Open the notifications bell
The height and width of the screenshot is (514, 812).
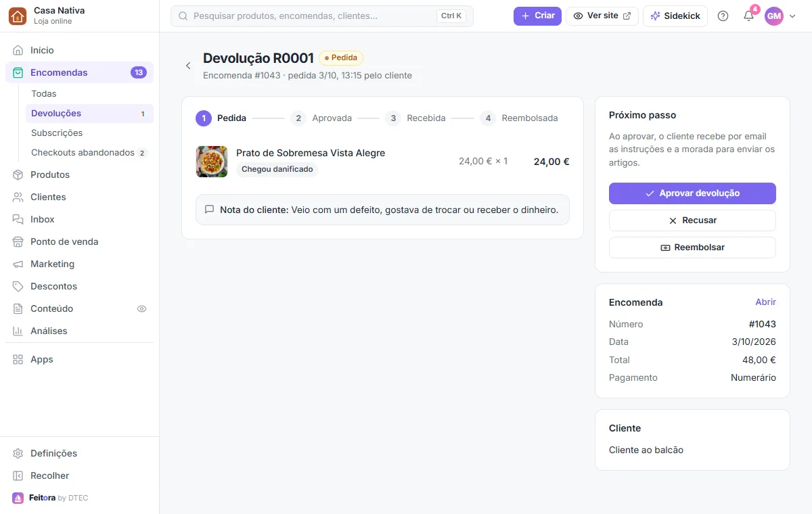(x=748, y=16)
